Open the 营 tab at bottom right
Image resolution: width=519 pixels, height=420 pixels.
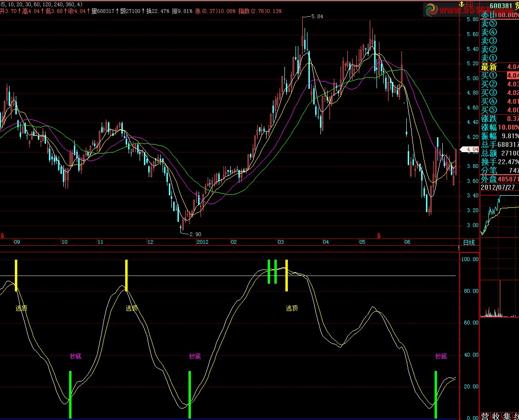pyautogui.click(x=485, y=416)
